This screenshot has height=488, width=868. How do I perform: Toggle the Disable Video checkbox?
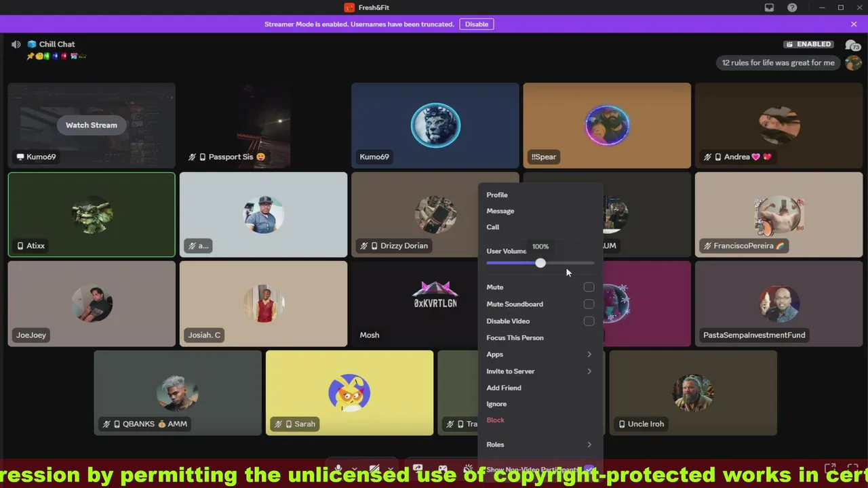coord(589,321)
